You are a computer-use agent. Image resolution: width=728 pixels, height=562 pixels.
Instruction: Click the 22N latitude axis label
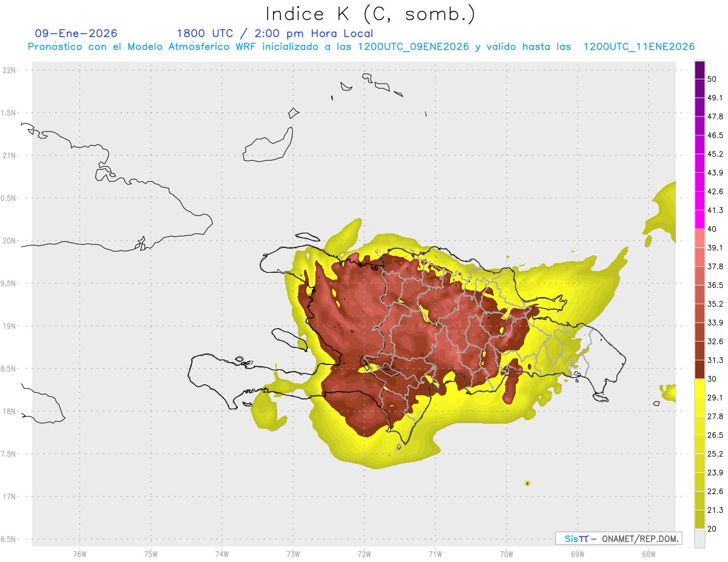pos(9,70)
